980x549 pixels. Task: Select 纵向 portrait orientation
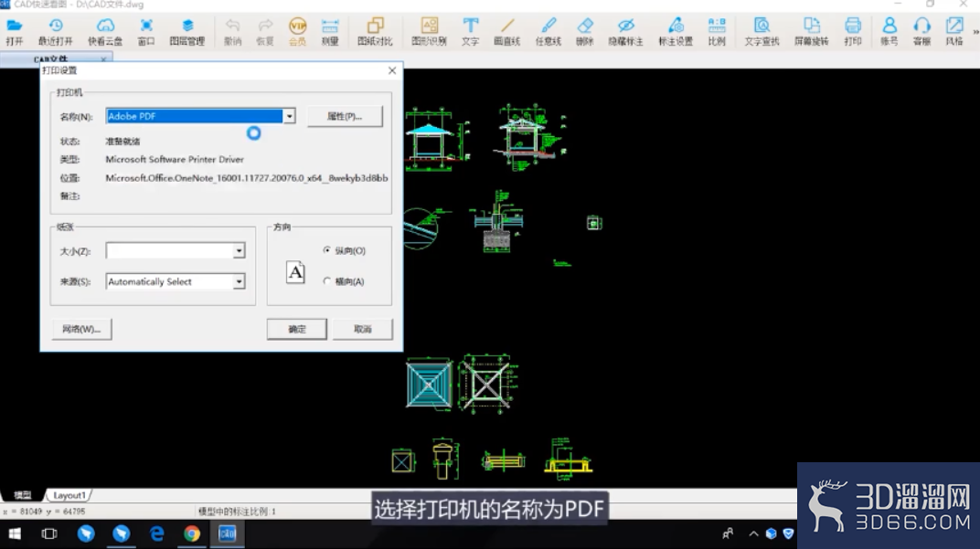[x=327, y=249]
